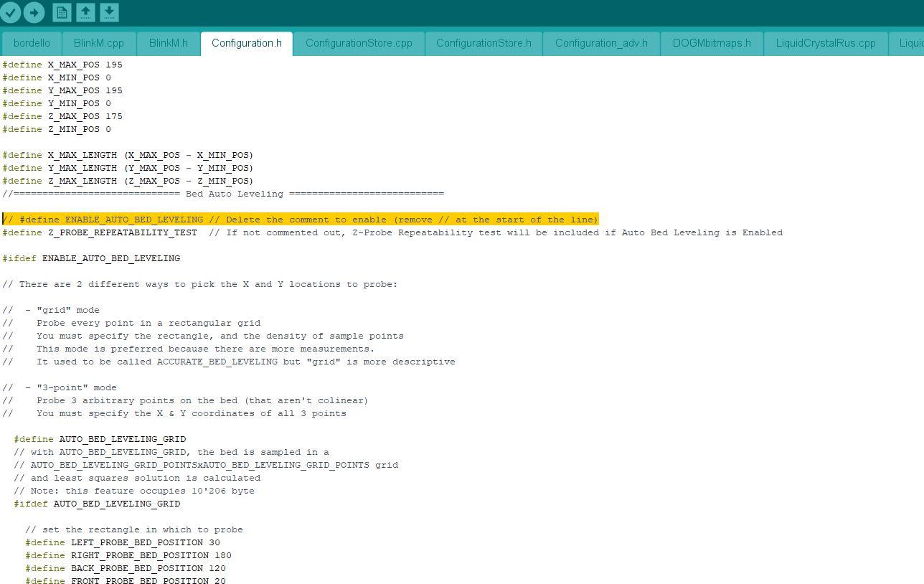Screen dimensions: 924x584
Task: Create a new sketch with New icon
Action: coord(62,12)
